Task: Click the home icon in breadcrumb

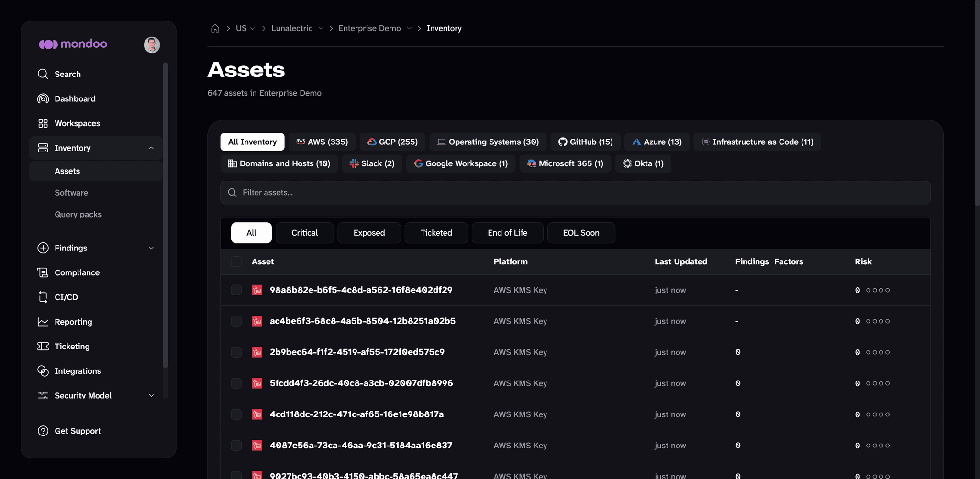Action: (x=215, y=28)
